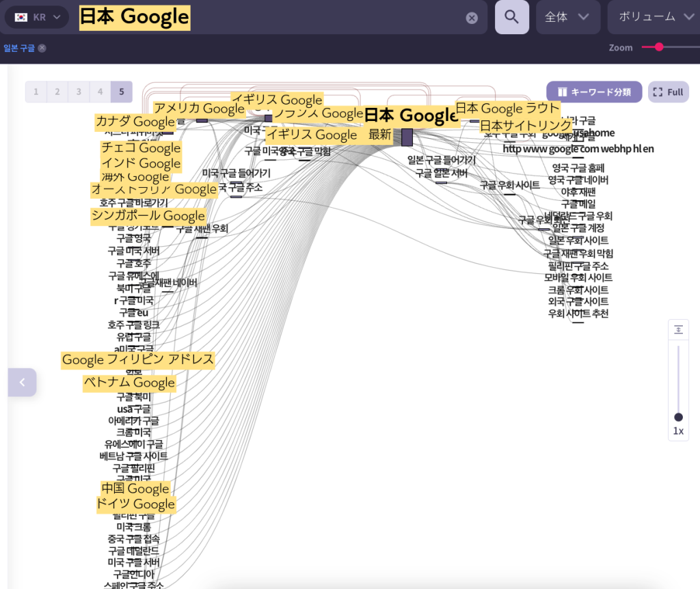Screen dimensions: 700x589
Task: Click the カナダ Google keyword node
Action: point(135,122)
